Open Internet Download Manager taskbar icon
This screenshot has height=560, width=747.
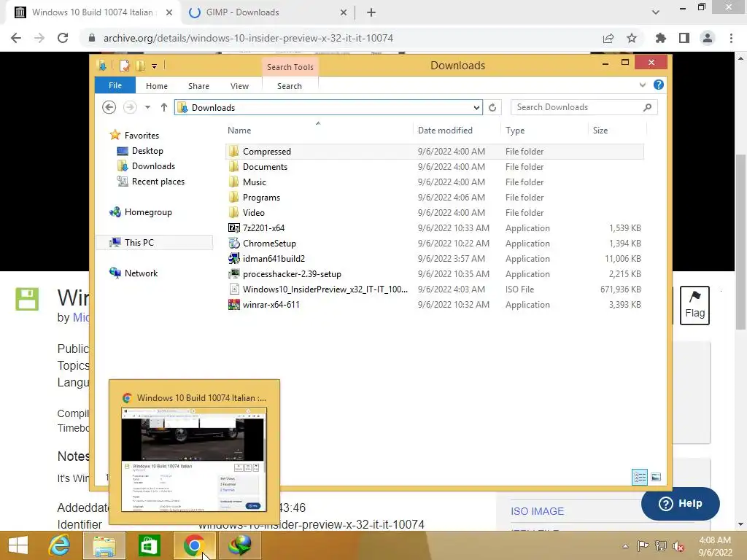coord(239,545)
